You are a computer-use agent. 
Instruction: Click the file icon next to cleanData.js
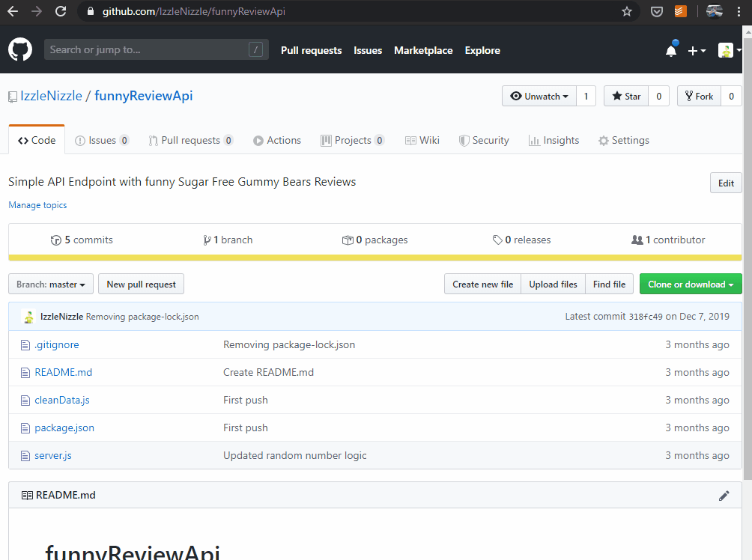point(25,400)
